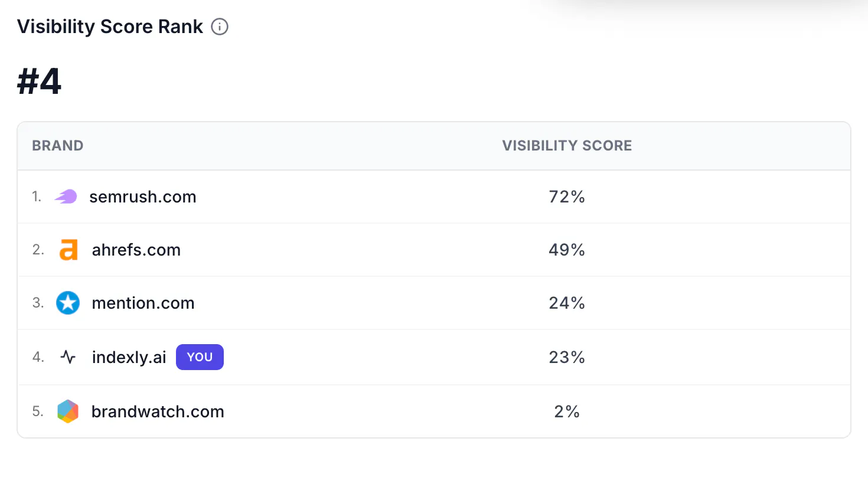Click the info icon beside Visibility Score Rank
This screenshot has height=497, width=868.
coord(220,27)
